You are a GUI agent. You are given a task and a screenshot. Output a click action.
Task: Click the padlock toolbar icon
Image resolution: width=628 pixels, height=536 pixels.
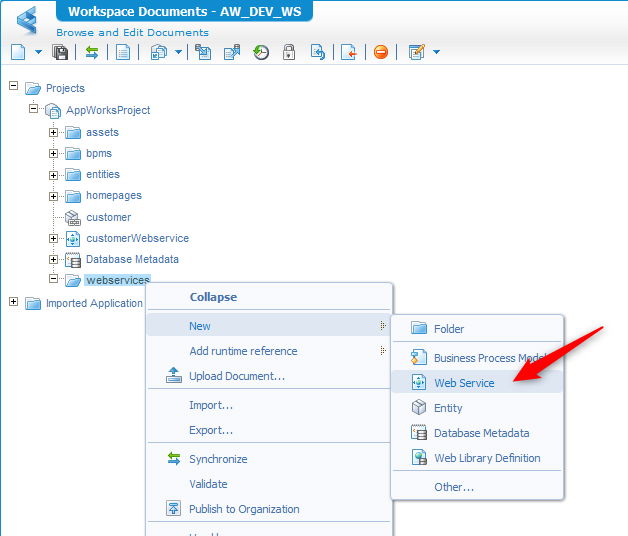point(289,52)
